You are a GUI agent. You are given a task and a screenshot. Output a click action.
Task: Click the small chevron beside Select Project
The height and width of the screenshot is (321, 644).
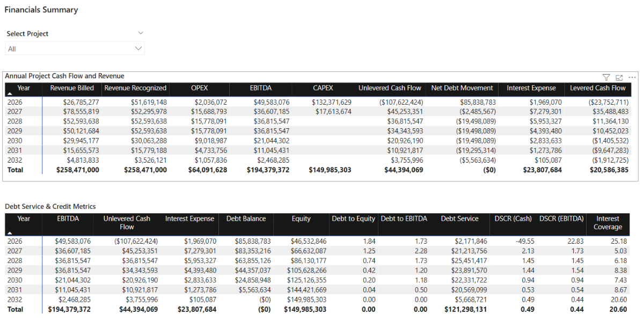[x=141, y=33]
